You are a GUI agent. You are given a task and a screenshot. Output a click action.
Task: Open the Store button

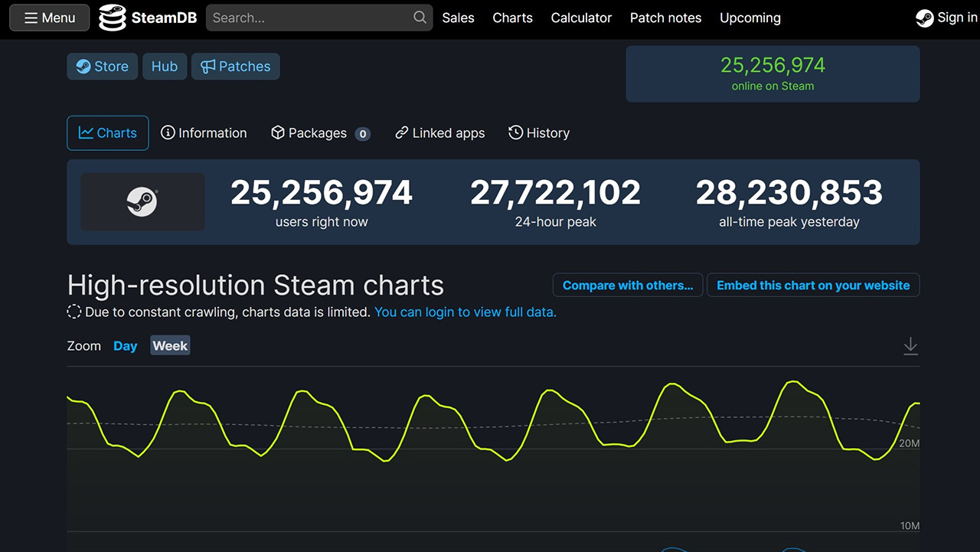coord(103,67)
